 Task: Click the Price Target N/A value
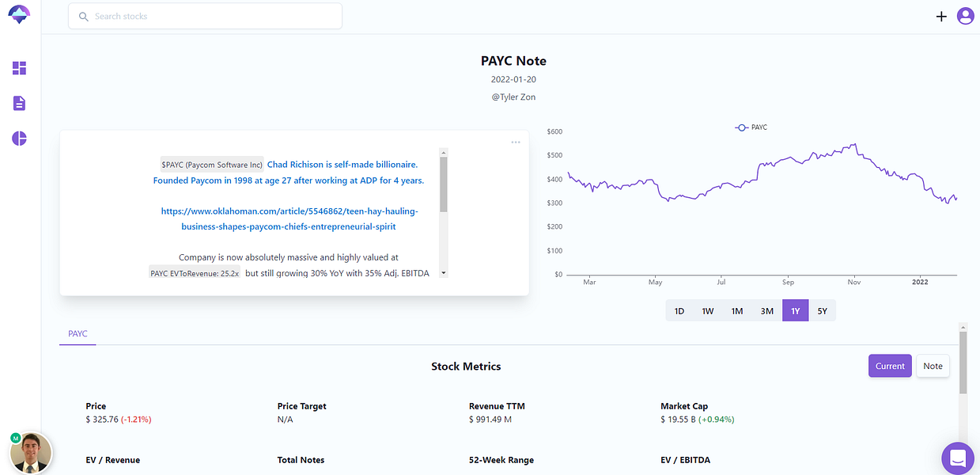pos(285,420)
